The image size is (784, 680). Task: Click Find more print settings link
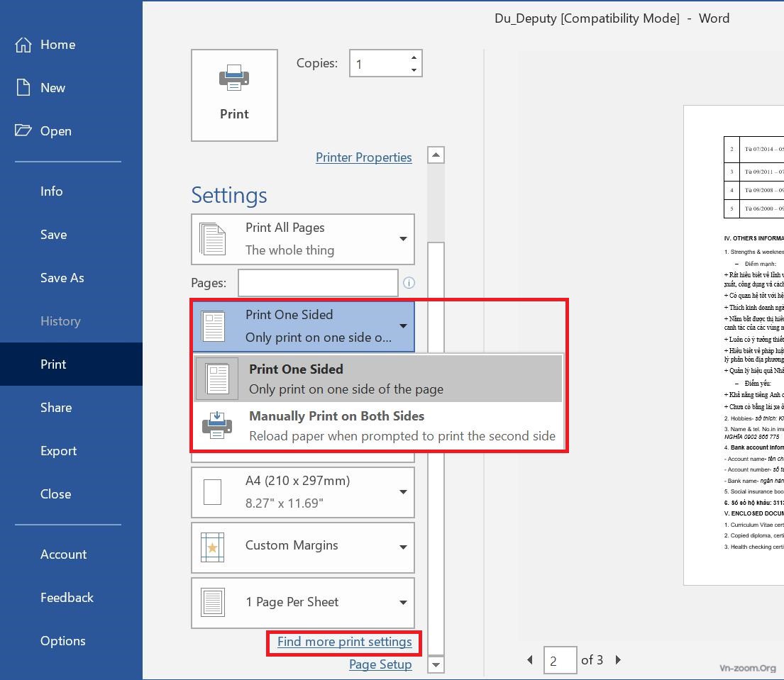click(344, 642)
